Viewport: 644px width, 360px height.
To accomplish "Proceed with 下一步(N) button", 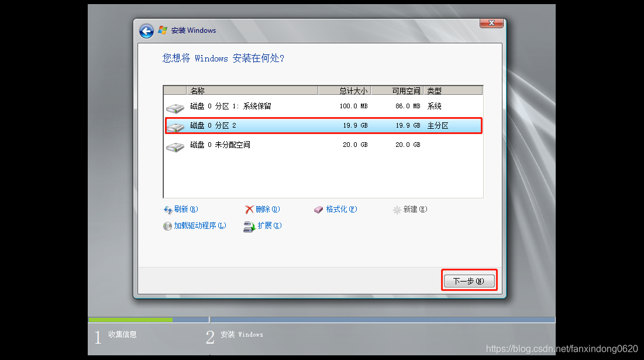I will point(469,281).
